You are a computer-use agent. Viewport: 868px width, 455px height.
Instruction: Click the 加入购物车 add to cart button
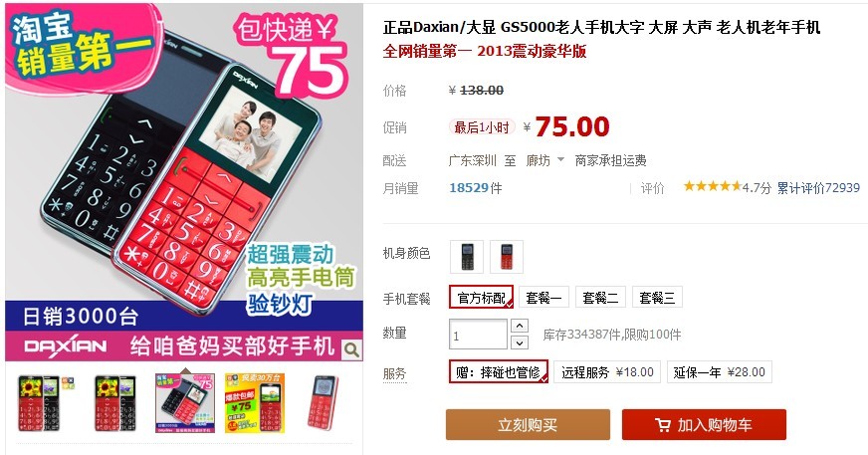[704, 424]
